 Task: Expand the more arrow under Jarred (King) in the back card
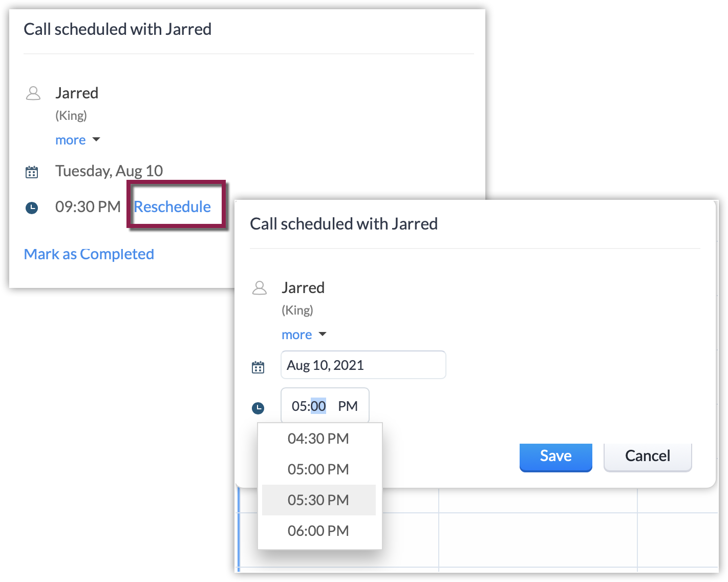point(96,140)
